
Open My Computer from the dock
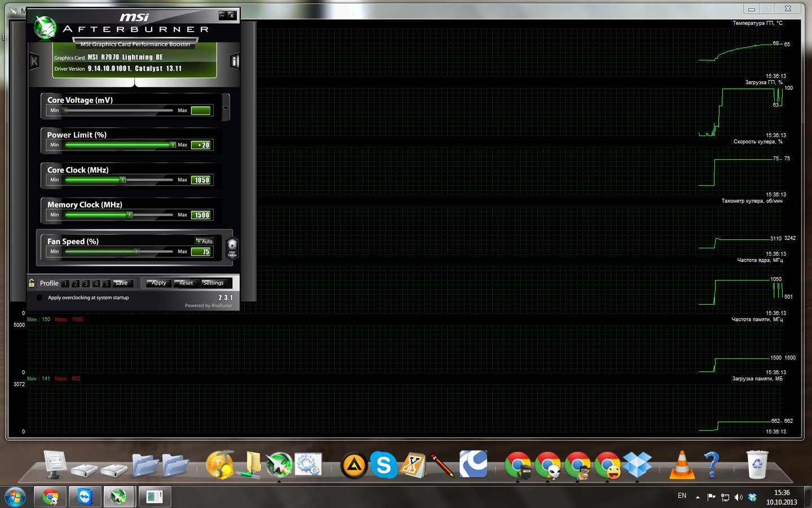tap(55, 465)
